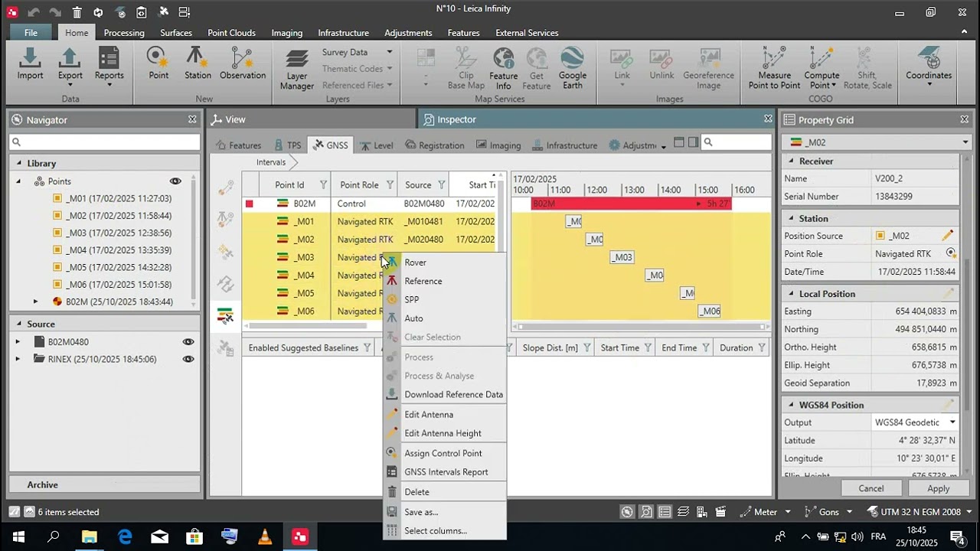Open the Import tool in ribbon

(x=31, y=64)
